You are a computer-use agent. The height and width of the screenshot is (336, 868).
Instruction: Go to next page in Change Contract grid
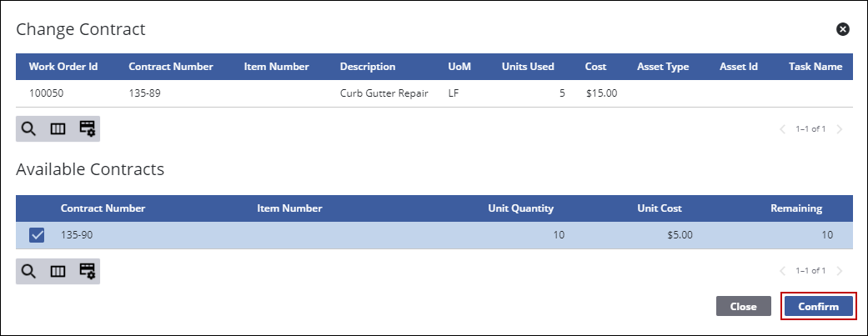840,129
